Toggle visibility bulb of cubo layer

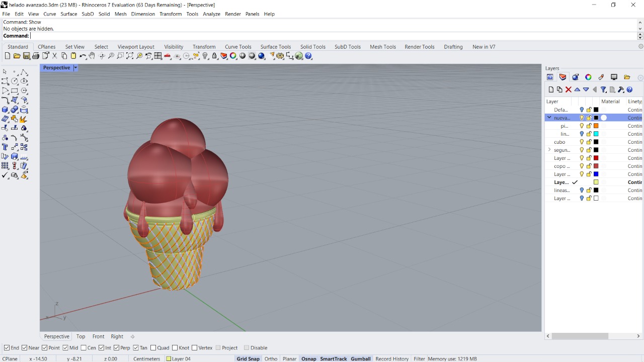tap(582, 142)
